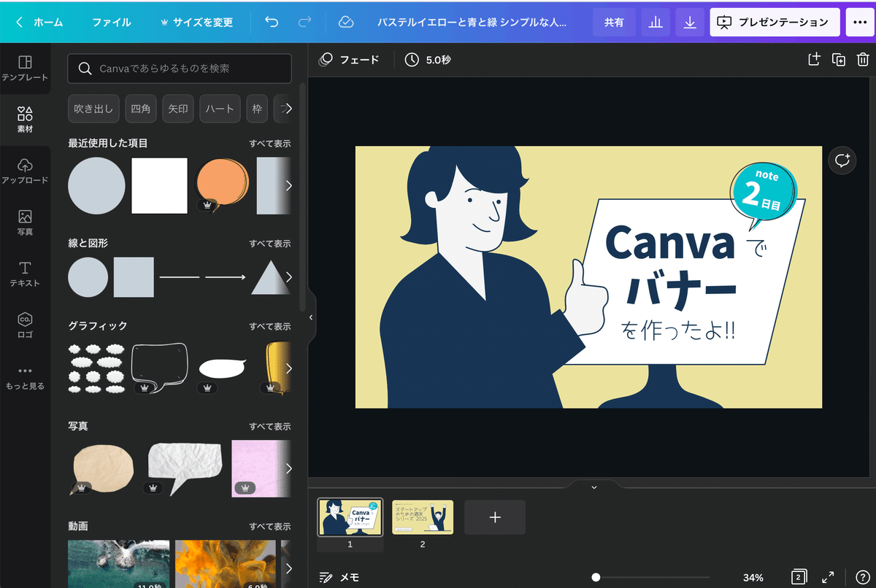The height and width of the screenshot is (588, 876).
Task: Select page 2 thumbnail
Action: (423, 517)
